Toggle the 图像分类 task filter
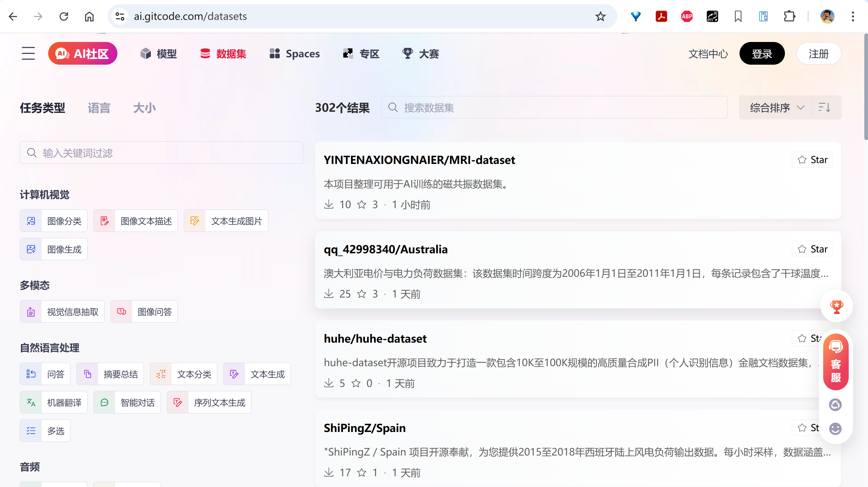The image size is (868, 487). click(x=54, y=221)
